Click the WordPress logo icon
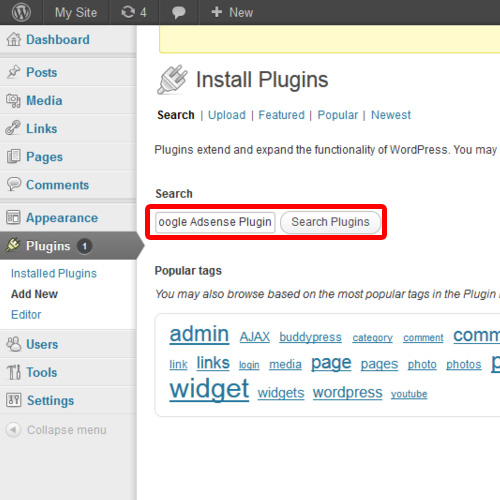The width and height of the screenshot is (500, 500). tap(21, 12)
